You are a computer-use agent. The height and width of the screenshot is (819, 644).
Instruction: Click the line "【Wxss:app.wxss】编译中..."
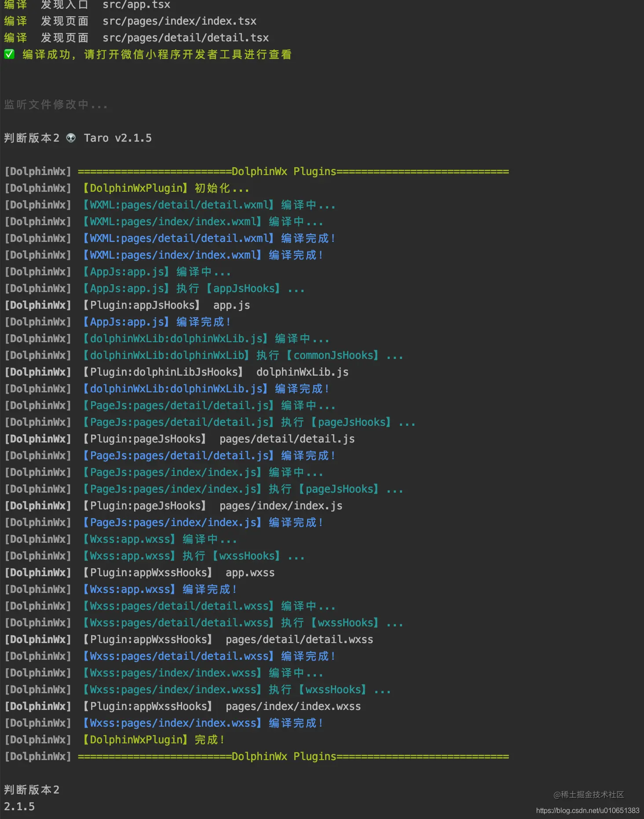[x=160, y=539]
